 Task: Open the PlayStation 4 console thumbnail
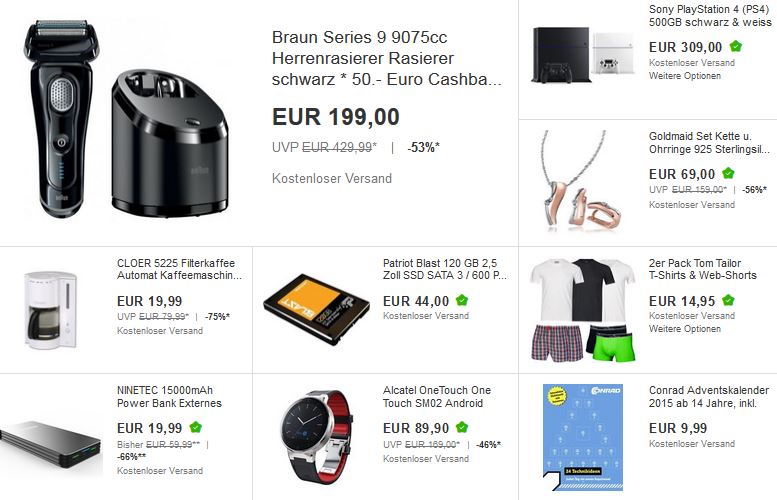point(584,55)
